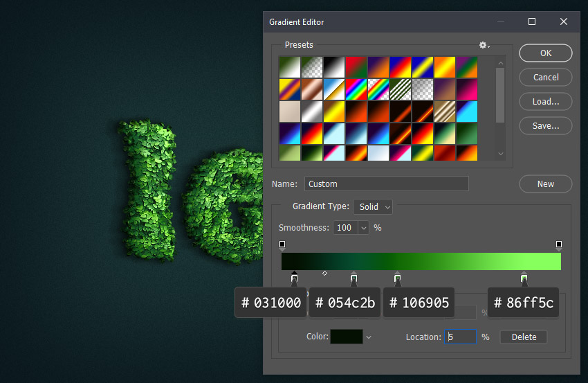Open the Gradient Type dropdown
The height and width of the screenshot is (383, 588).
373,207
